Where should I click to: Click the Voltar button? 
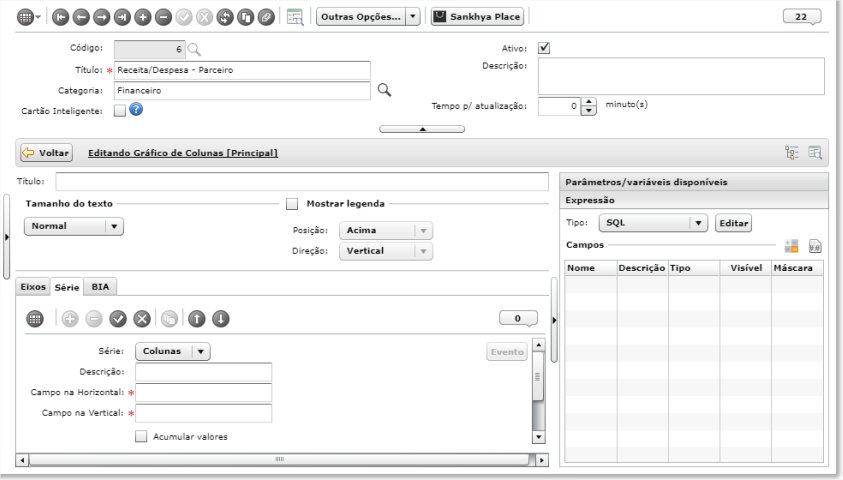(x=46, y=153)
